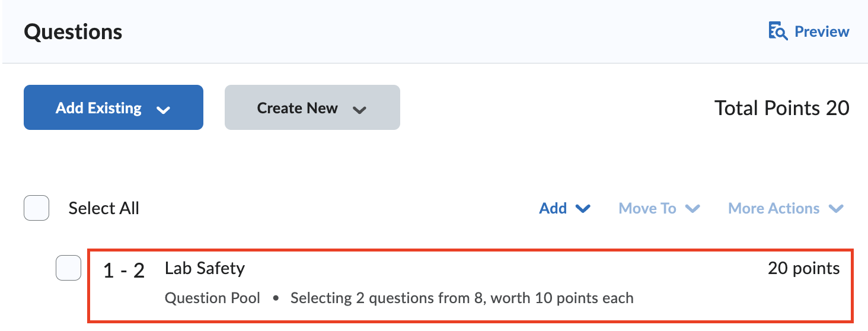
Task: Open the More Actions menu
Action: click(774, 208)
